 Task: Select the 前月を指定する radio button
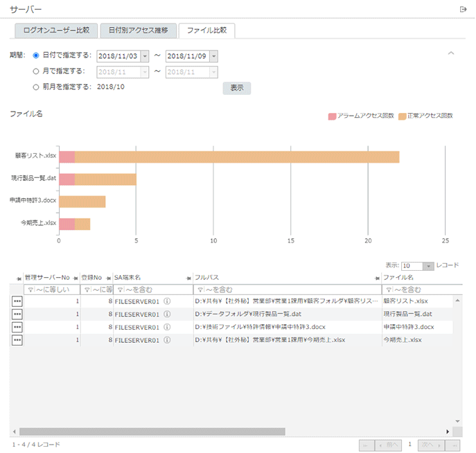coord(36,87)
